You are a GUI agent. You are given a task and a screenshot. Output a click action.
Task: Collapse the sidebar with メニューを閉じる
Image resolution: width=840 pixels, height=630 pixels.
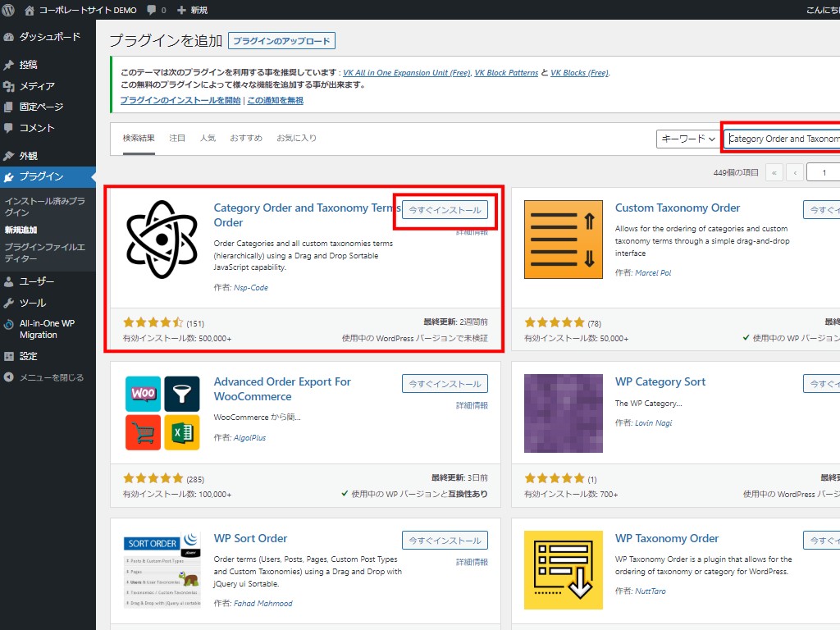(x=43, y=377)
